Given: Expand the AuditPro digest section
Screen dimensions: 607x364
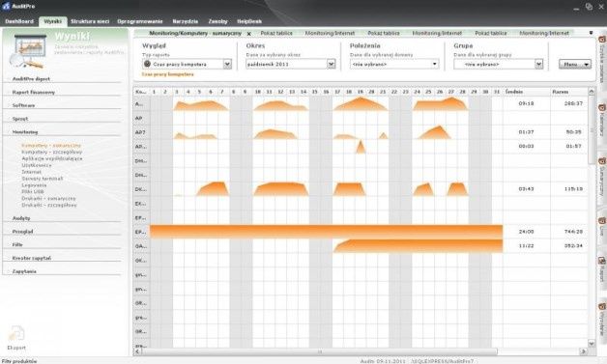Looking at the screenshot, I should pyautogui.click(x=31, y=79).
